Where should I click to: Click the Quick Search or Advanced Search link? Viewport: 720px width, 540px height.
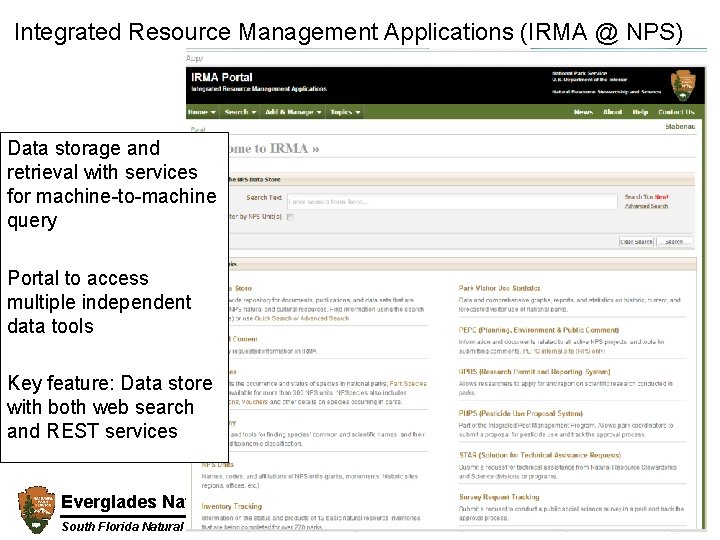302,318
